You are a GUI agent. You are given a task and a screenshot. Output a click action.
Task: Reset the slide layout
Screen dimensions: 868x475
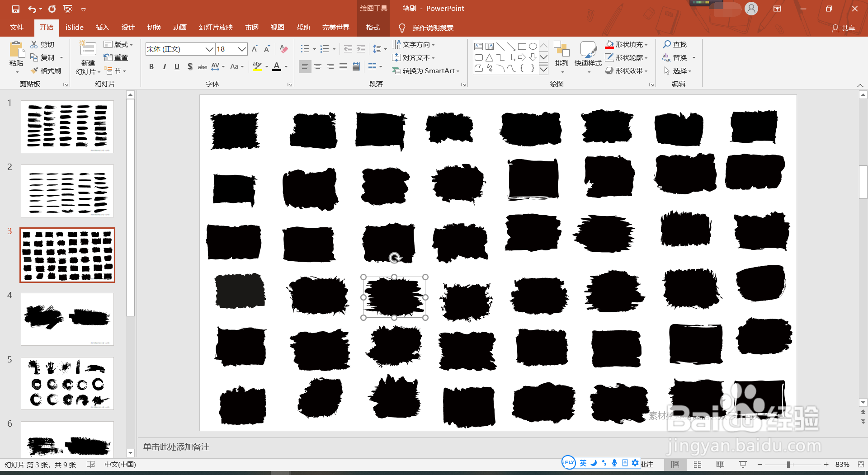116,57
